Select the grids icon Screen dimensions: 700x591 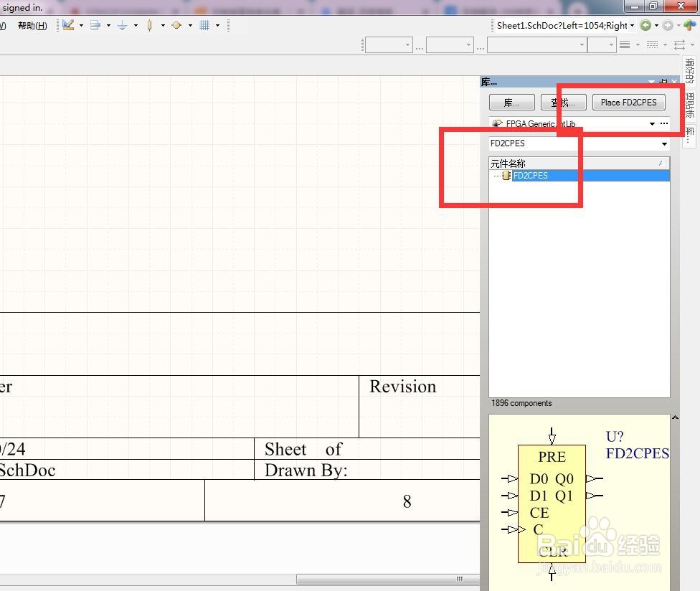tap(204, 25)
